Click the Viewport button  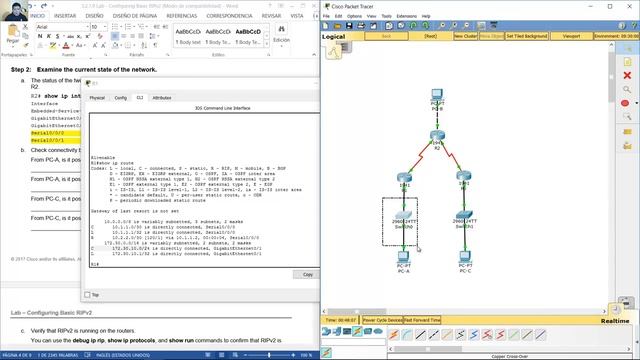tap(571, 36)
